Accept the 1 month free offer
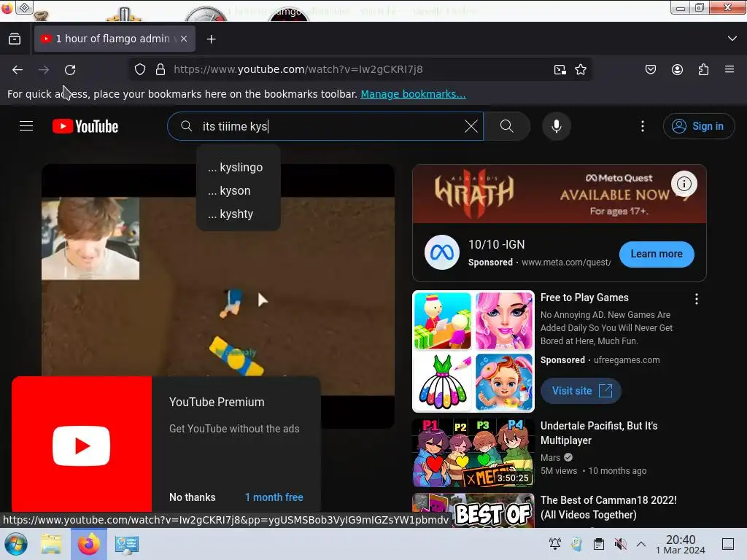 click(x=274, y=497)
